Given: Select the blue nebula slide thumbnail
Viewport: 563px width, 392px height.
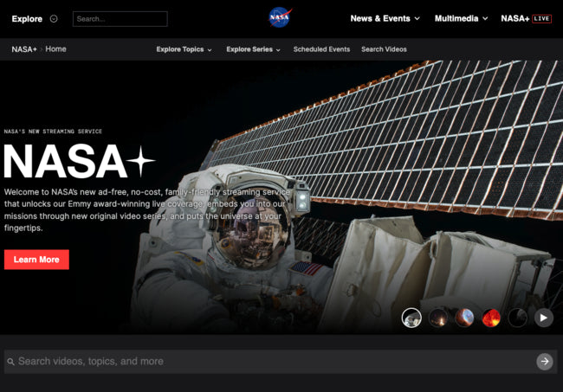Looking at the screenshot, I should (465, 318).
